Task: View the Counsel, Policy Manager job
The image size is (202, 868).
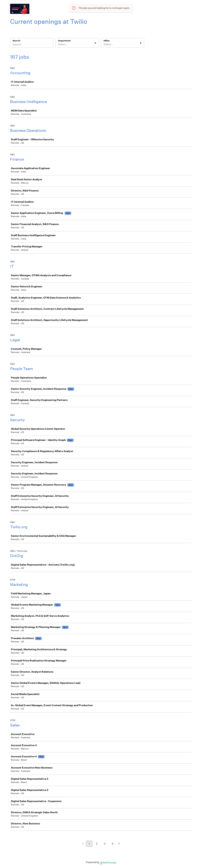Action: [101, 350]
